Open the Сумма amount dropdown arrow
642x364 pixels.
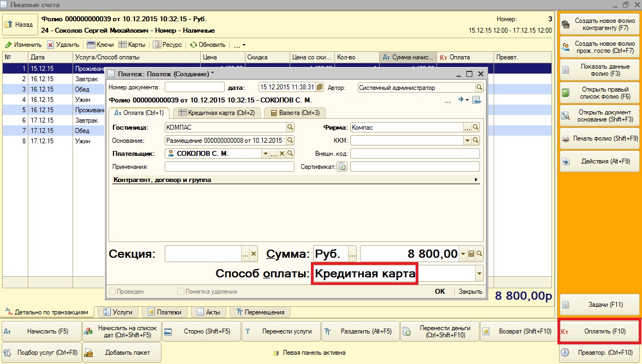point(463,254)
